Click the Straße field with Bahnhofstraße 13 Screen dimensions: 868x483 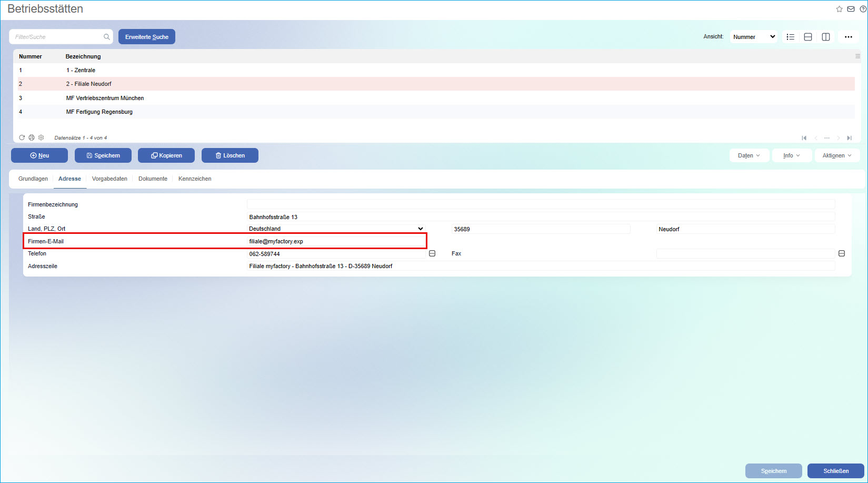(541, 217)
